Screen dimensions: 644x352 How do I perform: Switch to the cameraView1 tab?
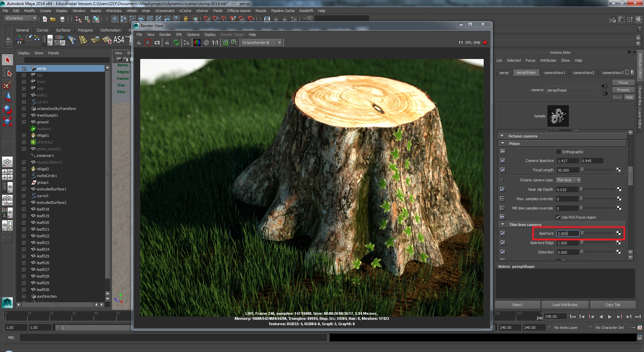click(x=554, y=73)
